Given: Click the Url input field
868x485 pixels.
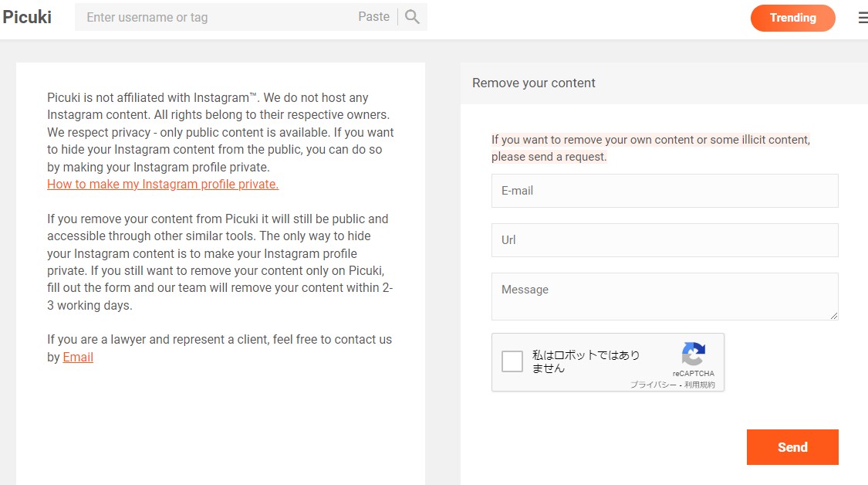Looking at the screenshot, I should click(664, 239).
